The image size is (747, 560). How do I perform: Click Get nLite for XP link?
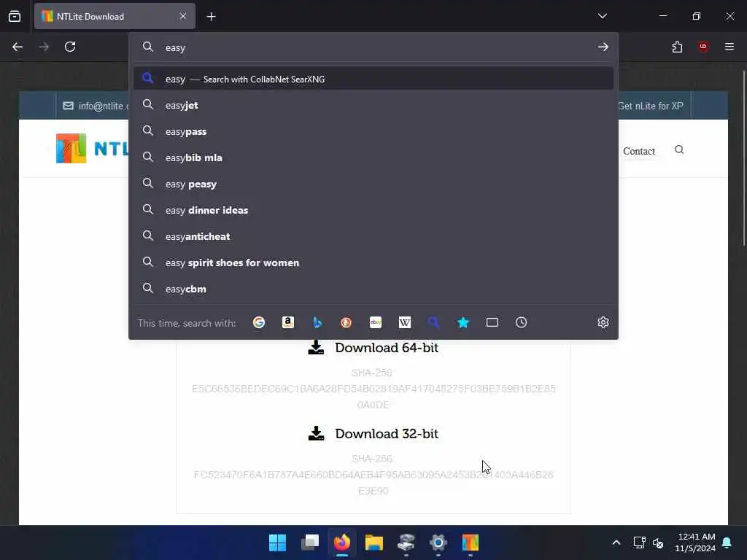click(x=650, y=106)
